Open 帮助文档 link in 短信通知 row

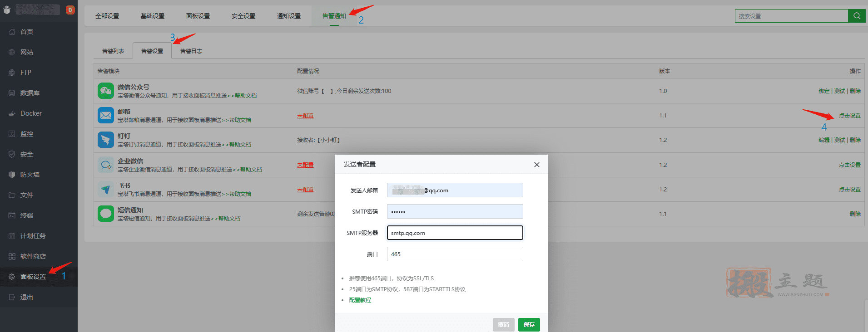pyautogui.click(x=229, y=219)
